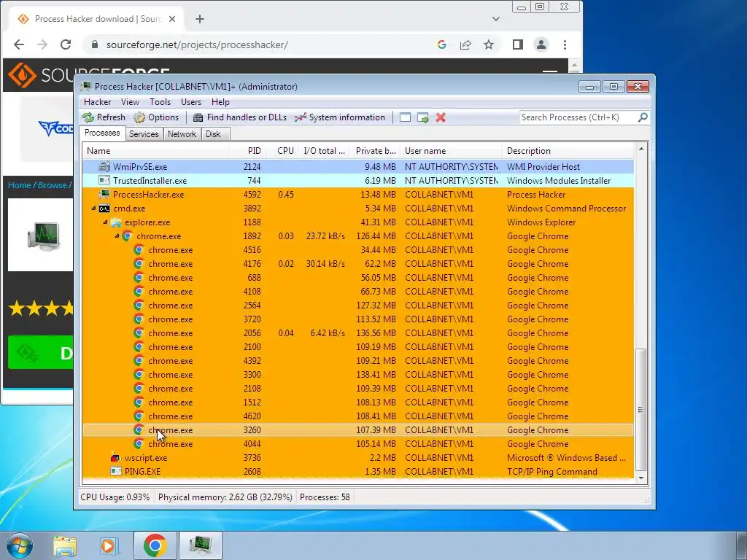Viewport: 747px width, 560px height.
Task: Sort by Name column header
Action: (156, 150)
